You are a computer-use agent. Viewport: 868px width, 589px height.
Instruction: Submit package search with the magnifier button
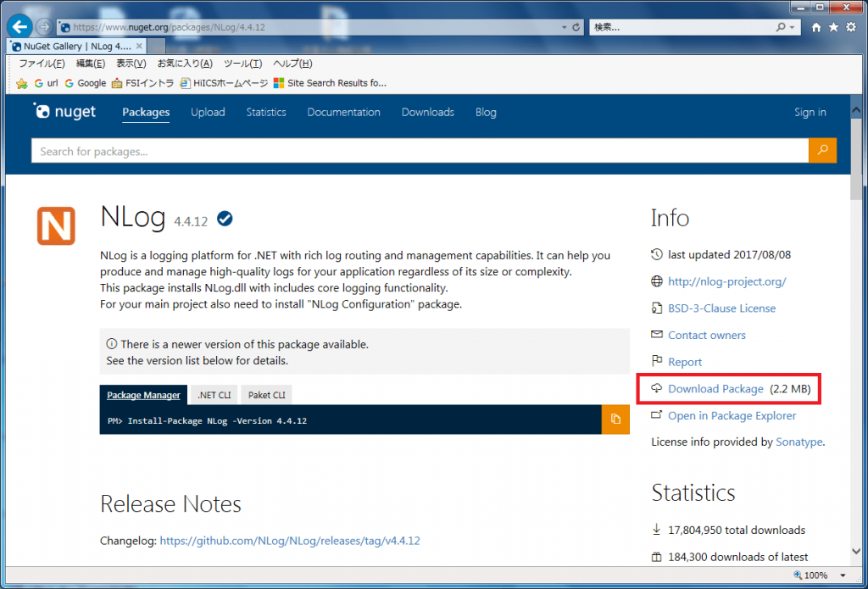point(821,150)
